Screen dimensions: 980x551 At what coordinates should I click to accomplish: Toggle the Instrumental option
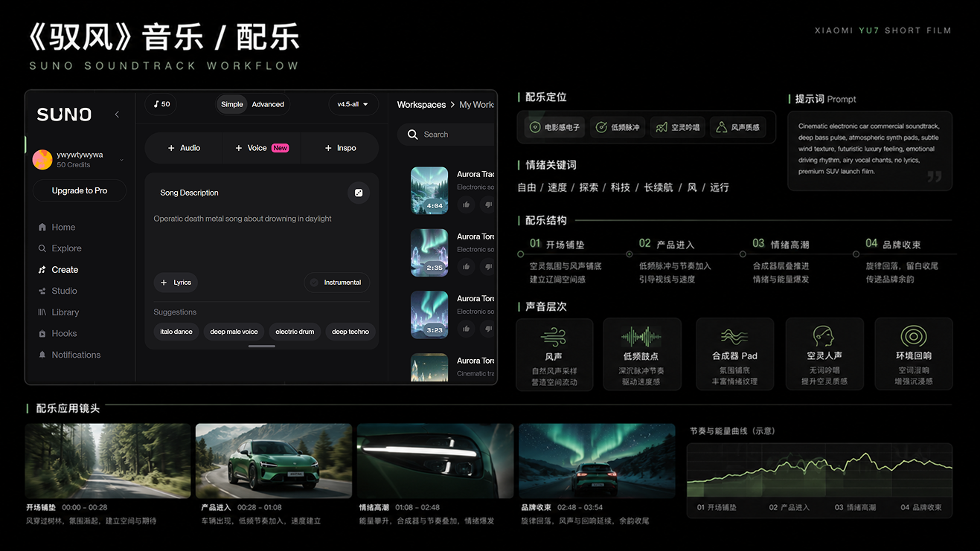coord(336,283)
